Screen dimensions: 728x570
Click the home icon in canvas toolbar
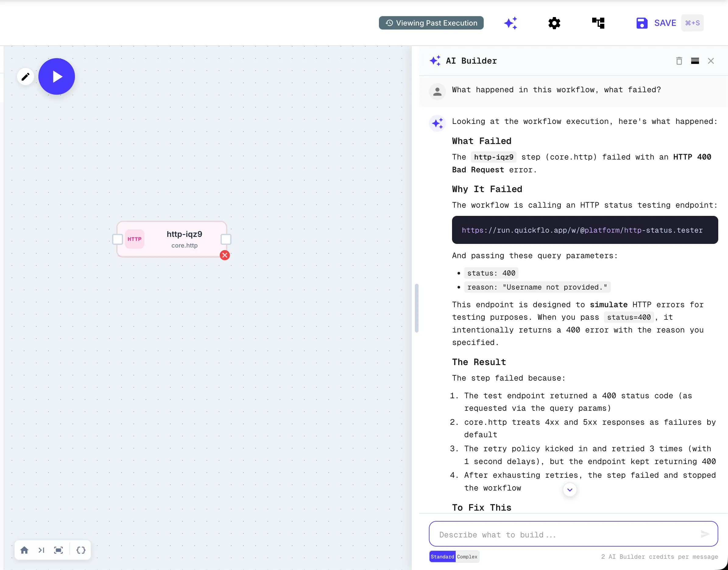[x=24, y=550]
